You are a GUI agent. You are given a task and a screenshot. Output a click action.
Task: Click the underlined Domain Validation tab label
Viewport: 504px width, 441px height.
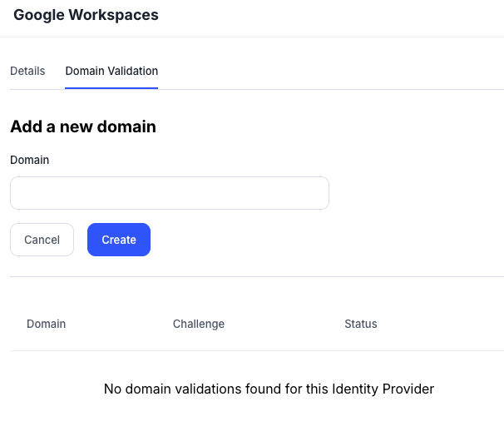click(x=111, y=71)
